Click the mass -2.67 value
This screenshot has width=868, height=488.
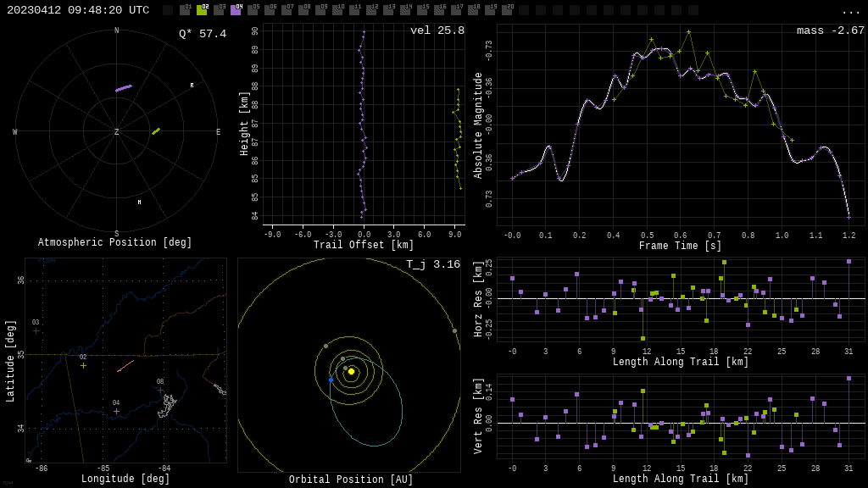(831, 30)
